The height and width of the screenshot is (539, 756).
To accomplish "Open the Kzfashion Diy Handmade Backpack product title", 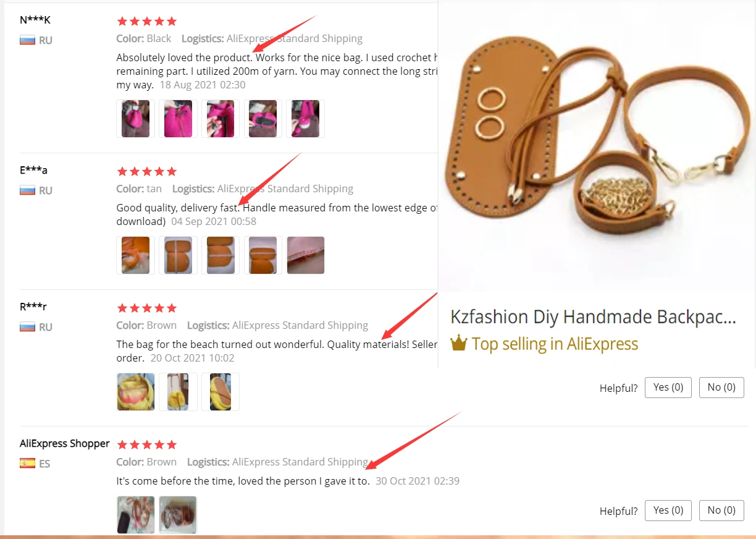I will coord(593,317).
